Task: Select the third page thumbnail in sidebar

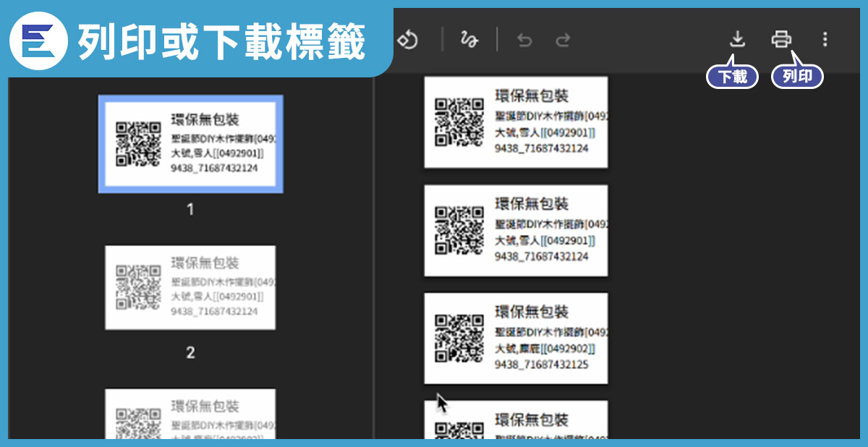Action: coord(190,414)
